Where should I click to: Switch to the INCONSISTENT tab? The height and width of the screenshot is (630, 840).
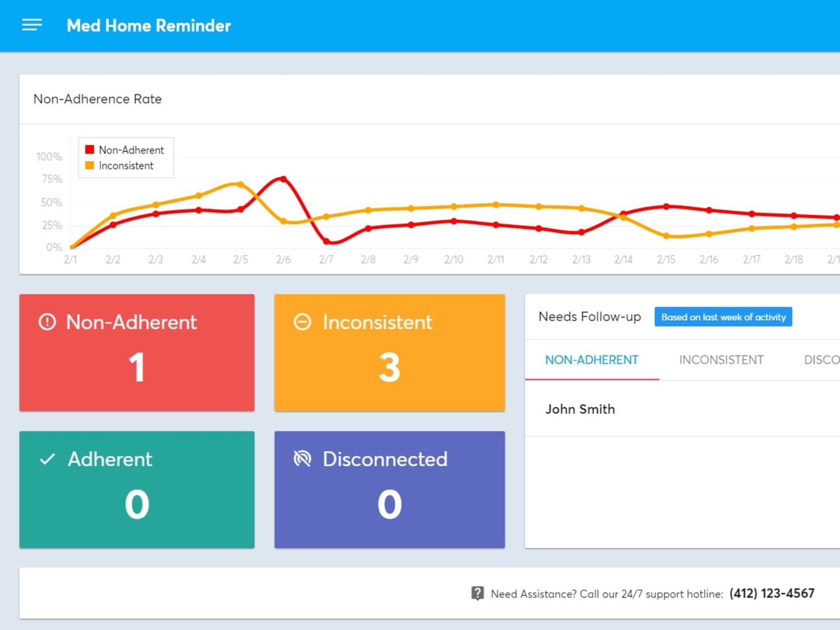(721, 360)
